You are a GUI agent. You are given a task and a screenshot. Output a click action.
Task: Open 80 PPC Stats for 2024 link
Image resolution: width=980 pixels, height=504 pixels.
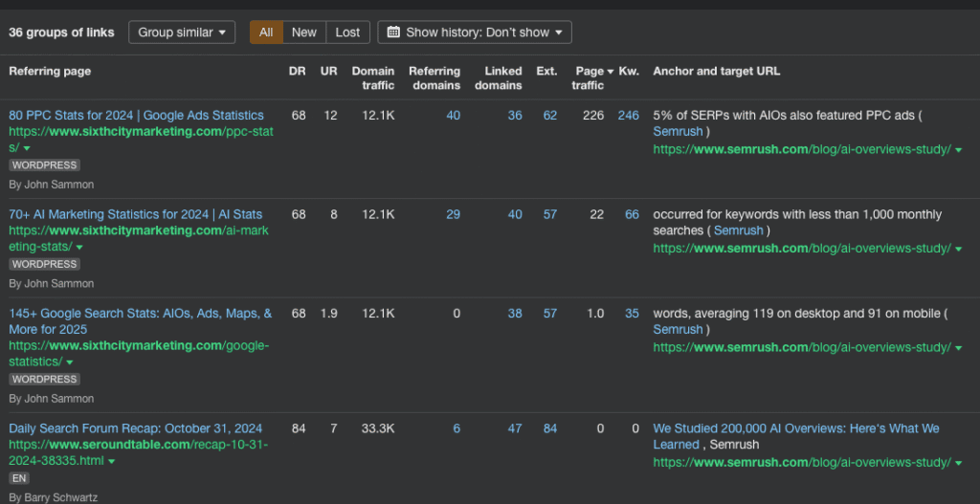pyautogui.click(x=136, y=116)
